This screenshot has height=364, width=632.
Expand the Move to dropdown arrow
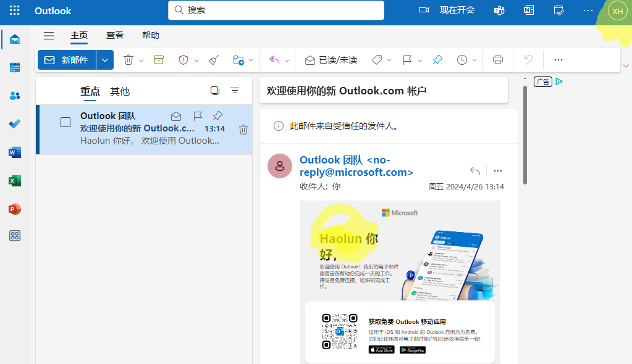point(251,60)
